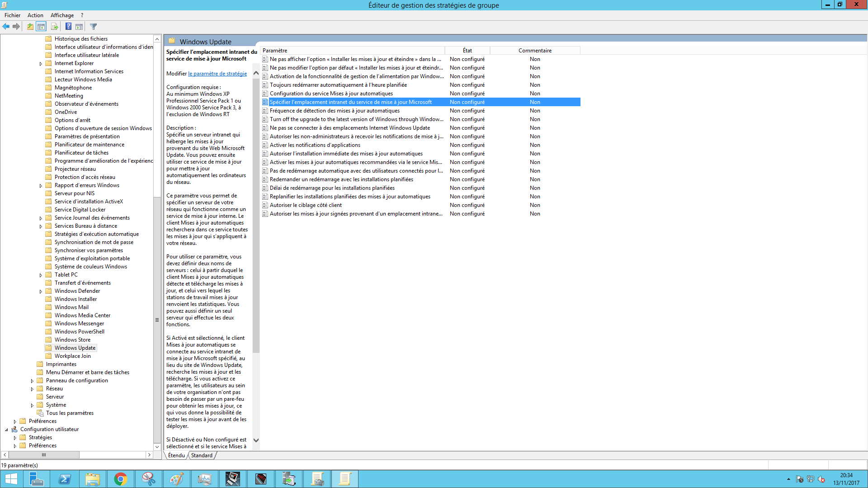Sort by the État column header

467,51
